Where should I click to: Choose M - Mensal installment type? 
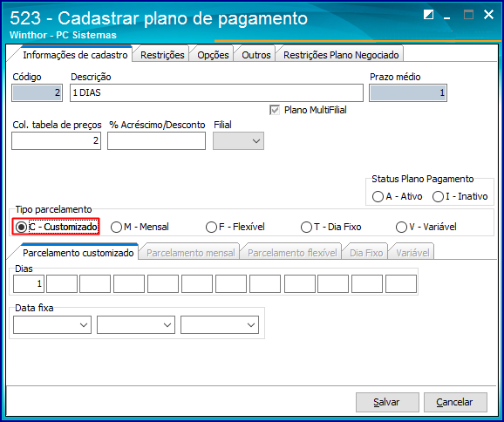point(116,228)
